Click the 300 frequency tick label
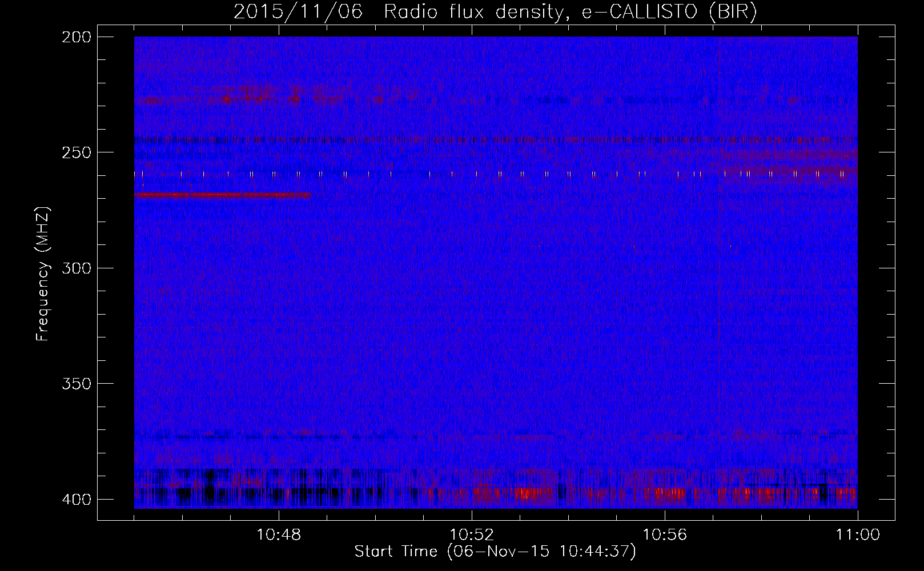 tap(76, 268)
